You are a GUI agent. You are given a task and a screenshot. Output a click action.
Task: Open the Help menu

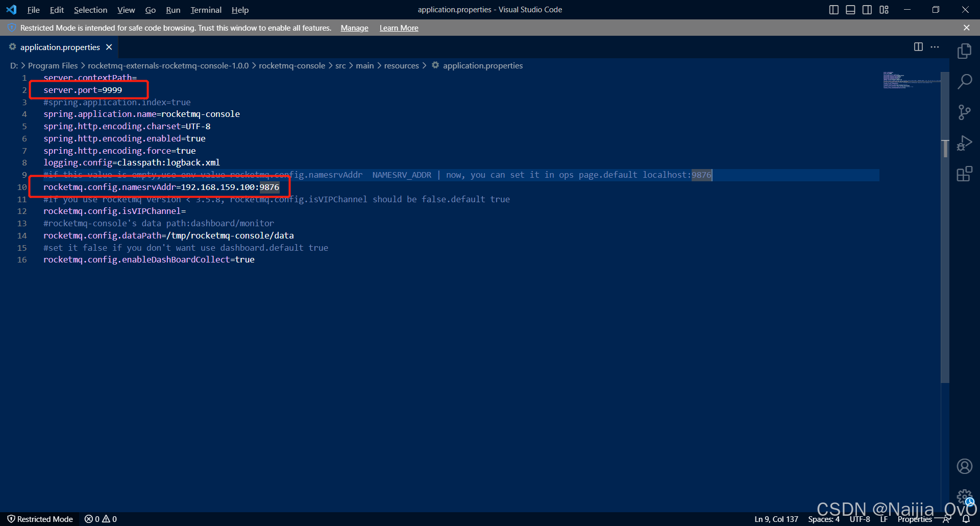[x=240, y=10]
